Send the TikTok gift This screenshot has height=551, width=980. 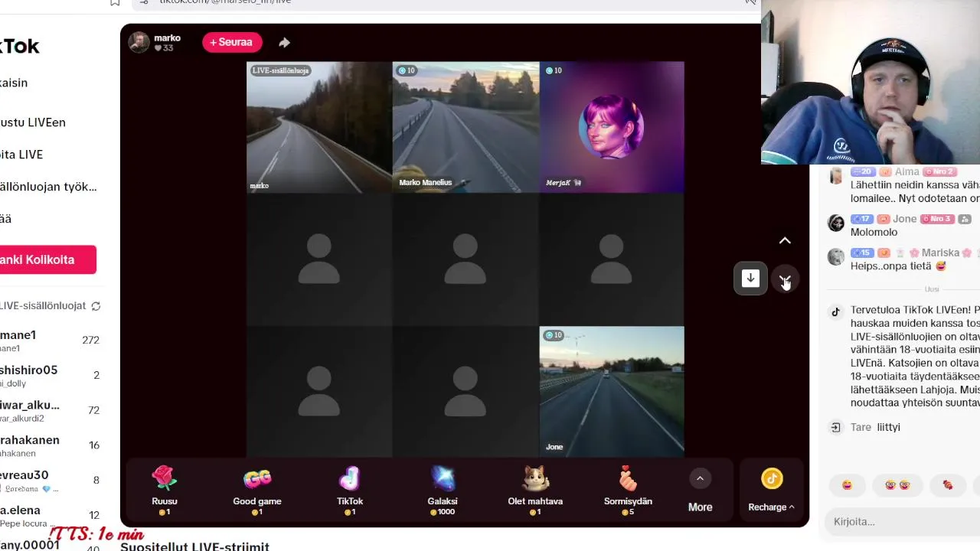[x=350, y=491]
